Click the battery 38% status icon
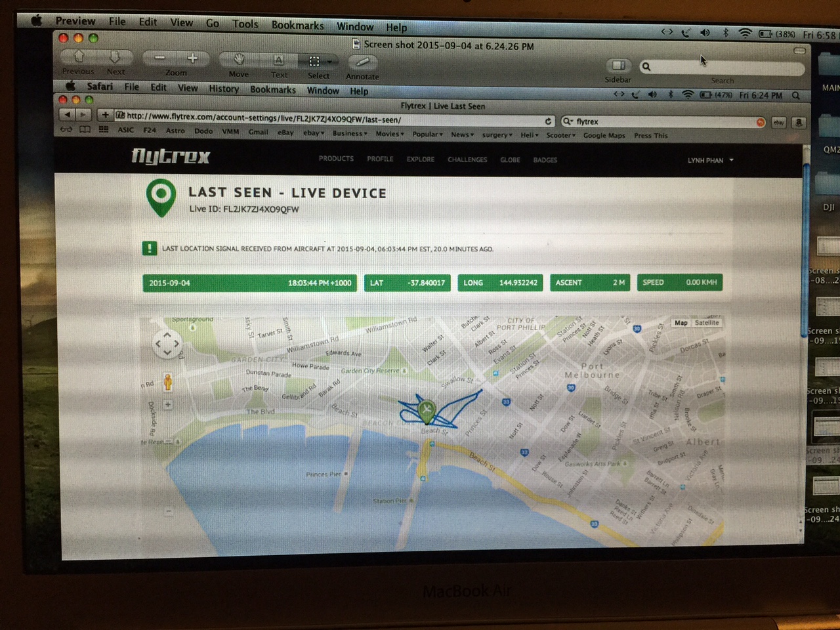 point(777,33)
